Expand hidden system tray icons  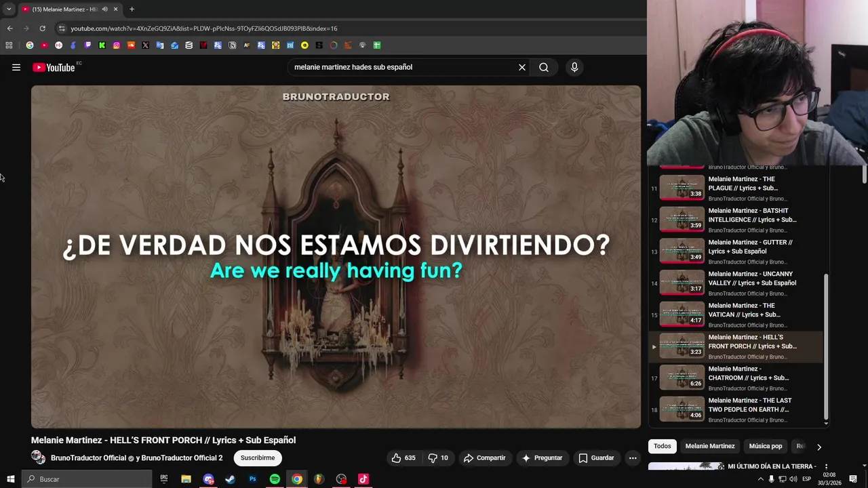point(760,479)
